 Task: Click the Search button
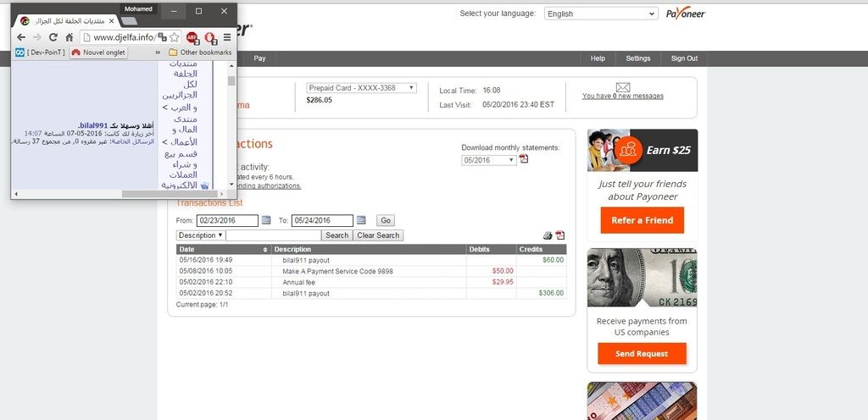tap(337, 235)
